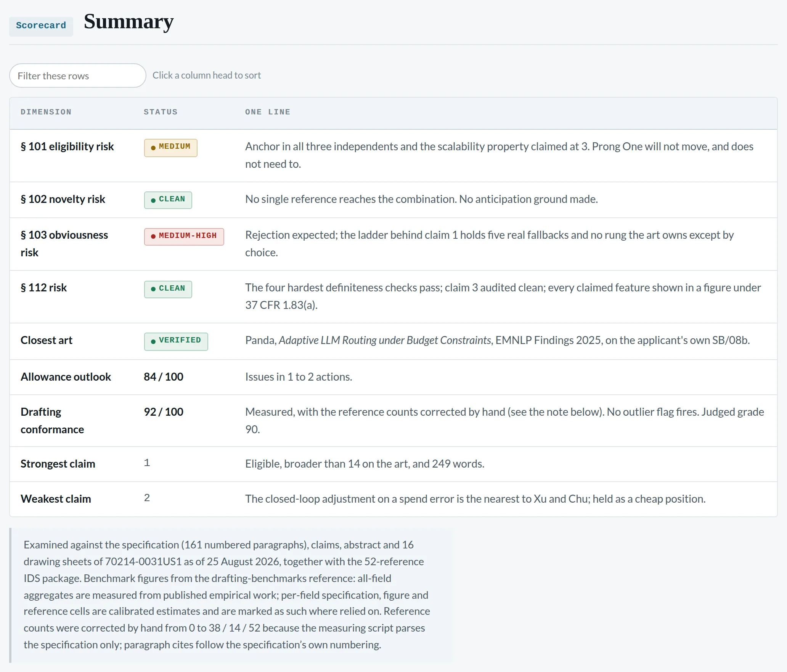Sort by the STATUS column header
This screenshot has width=787, height=672.
coord(161,112)
